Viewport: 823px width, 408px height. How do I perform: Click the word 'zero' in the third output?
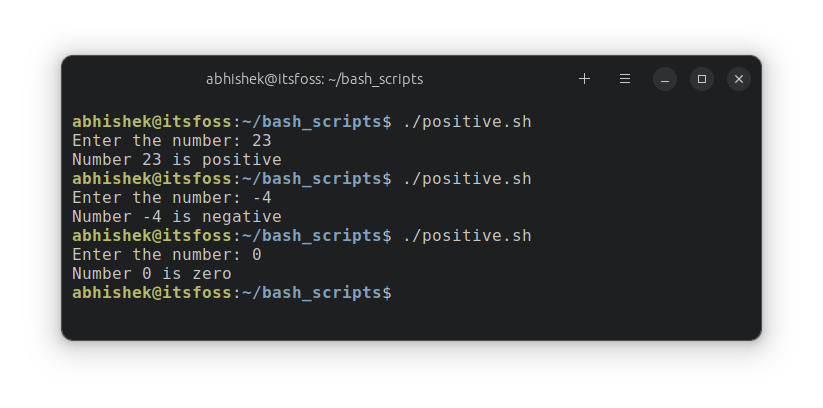click(212, 274)
